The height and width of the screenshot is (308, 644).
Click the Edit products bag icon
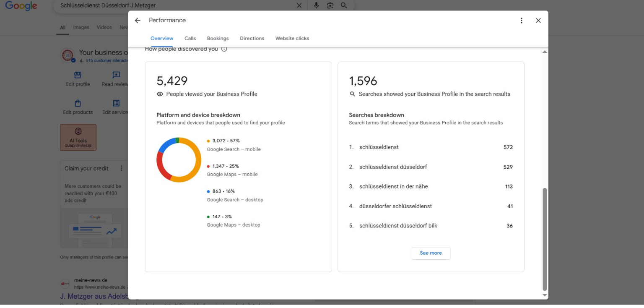click(78, 103)
